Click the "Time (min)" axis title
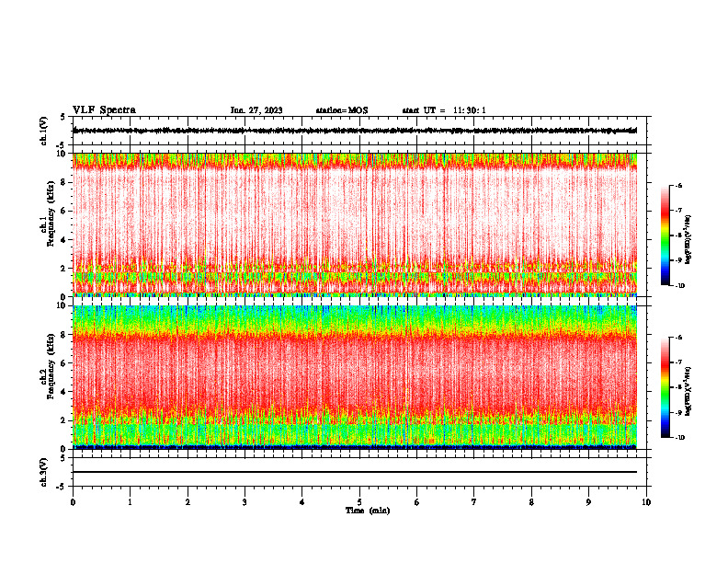 [x=368, y=511]
